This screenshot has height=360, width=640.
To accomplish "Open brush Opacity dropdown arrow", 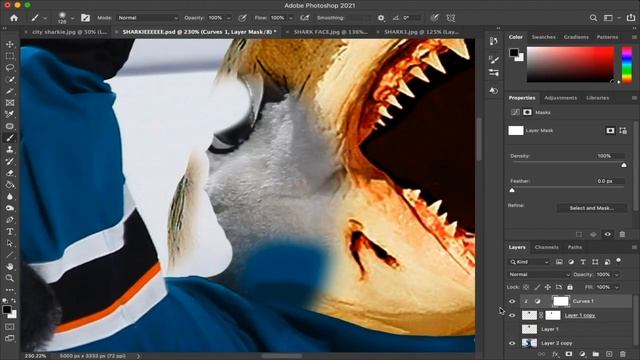I will point(229,18).
